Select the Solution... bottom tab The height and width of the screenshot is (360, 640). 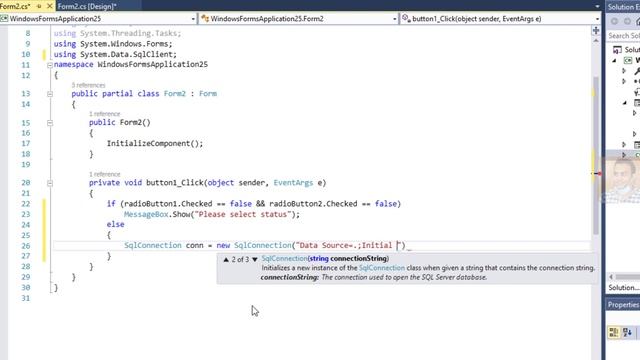[623, 288]
